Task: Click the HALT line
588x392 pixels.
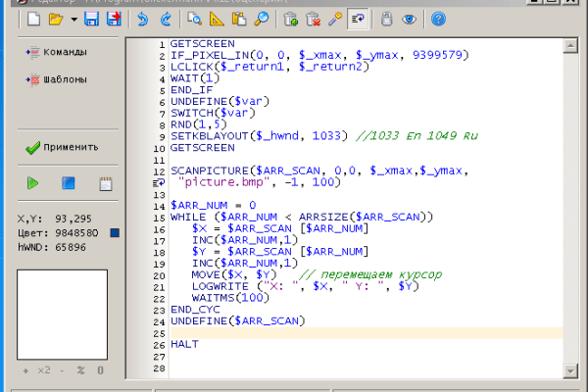Action: (x=184, y=344)
